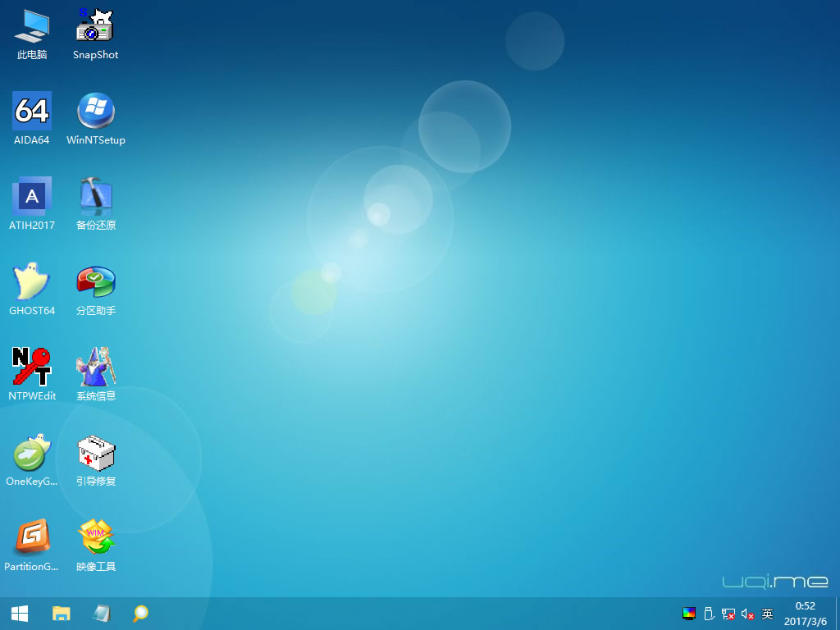The image size is (840, 630).
Task: Open the magnifier search taskbar icon
Action: (140, 614)
